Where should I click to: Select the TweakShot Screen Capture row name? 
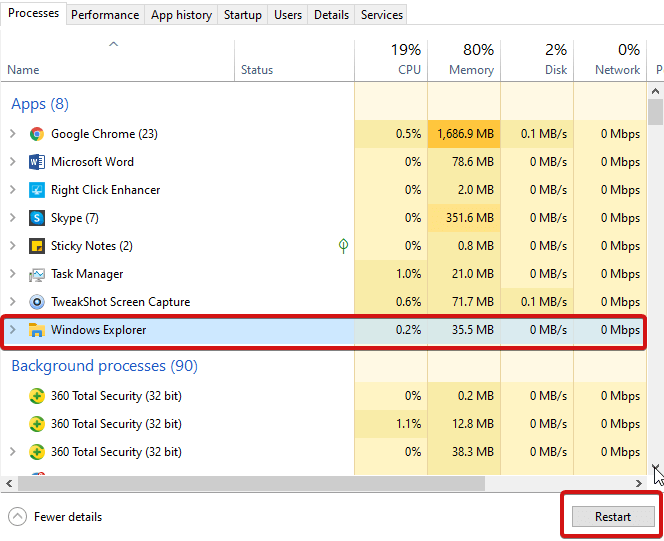click(x=121, y=302)
